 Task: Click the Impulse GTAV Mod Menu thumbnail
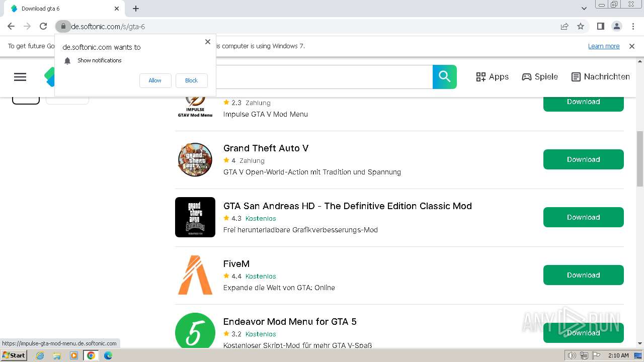(195, 108)
